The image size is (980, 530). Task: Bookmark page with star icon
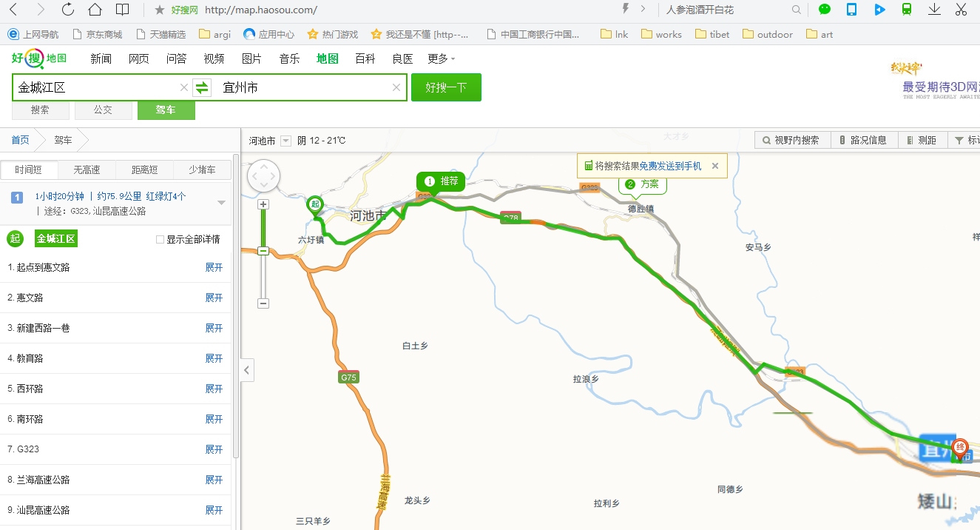click(159, 10)
